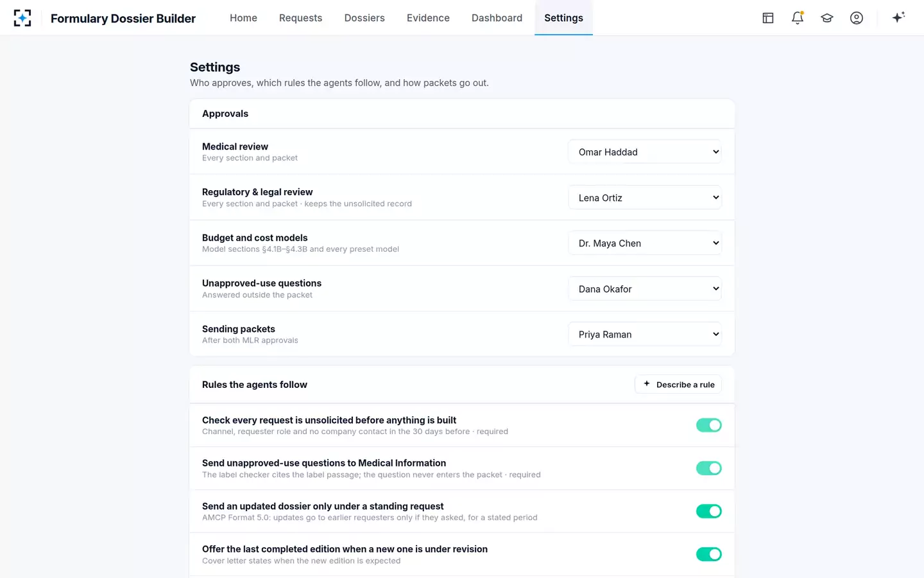Open the graduation cap learning icon
Screen dimensions: 924x578
[827, 18]
